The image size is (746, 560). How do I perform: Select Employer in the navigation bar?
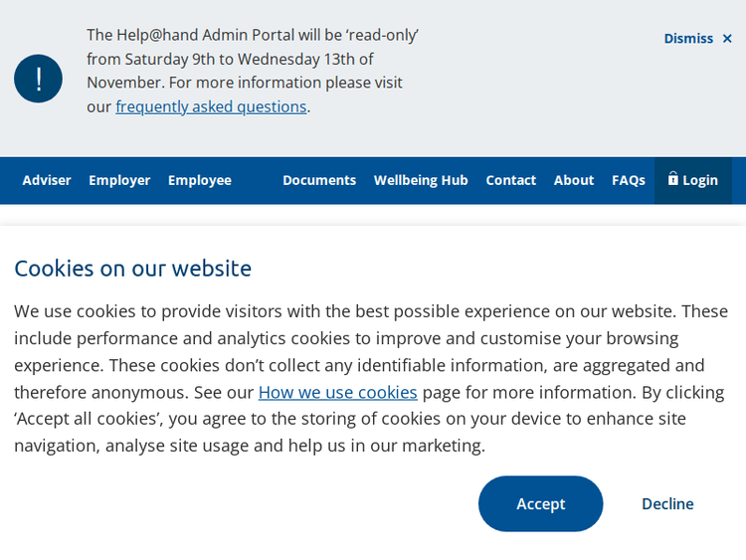pos(119,180)
